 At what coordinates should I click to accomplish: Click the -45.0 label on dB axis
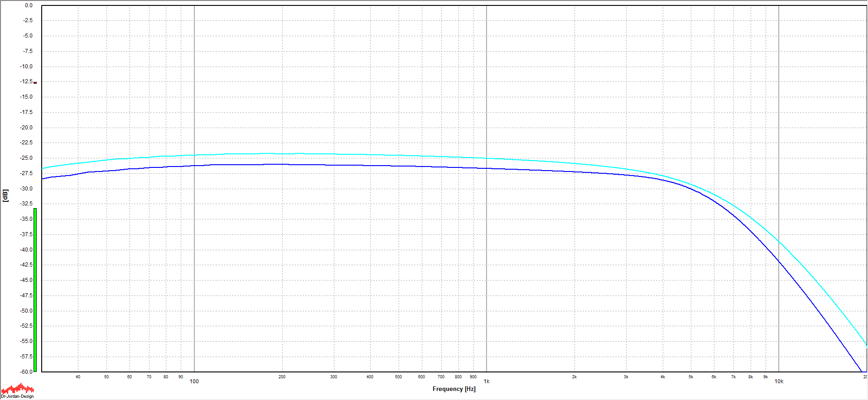pyautogui.click(x=27, y=280)
